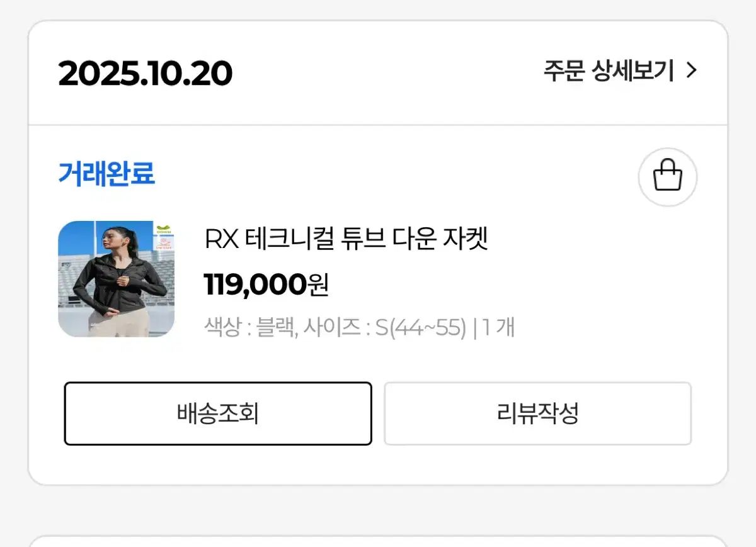Click the 2025.10.20 order date header

[146, 74]
